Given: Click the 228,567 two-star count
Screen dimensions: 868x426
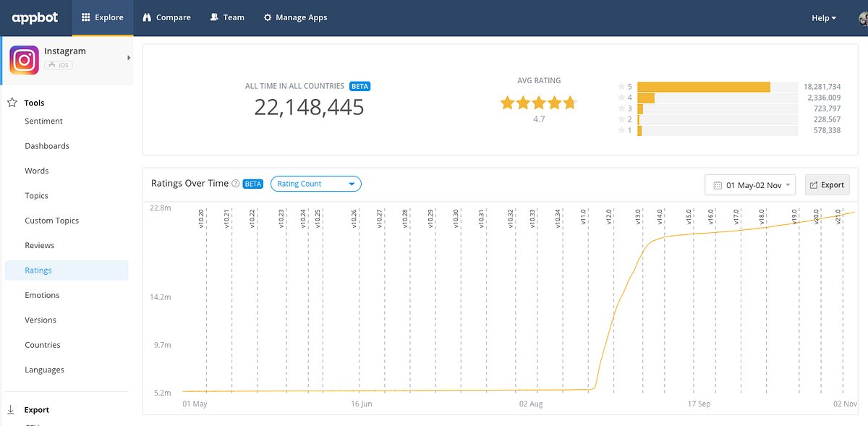Looking at the screenshot, I should [x=827, y=119].
